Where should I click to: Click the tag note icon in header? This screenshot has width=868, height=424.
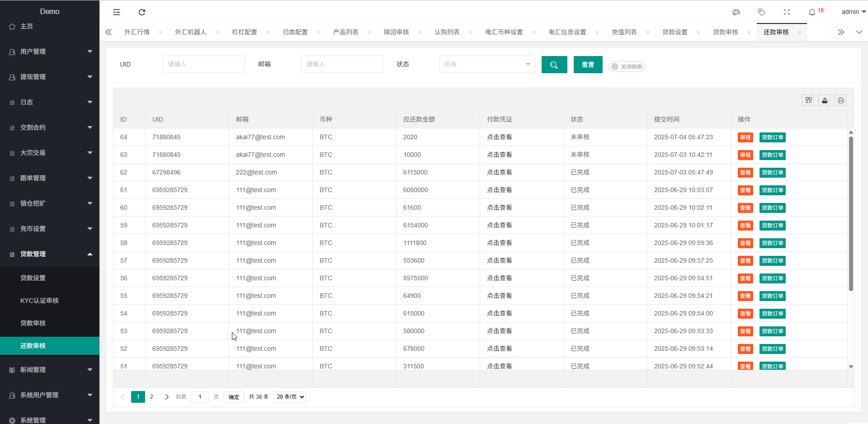click(761, 12)
